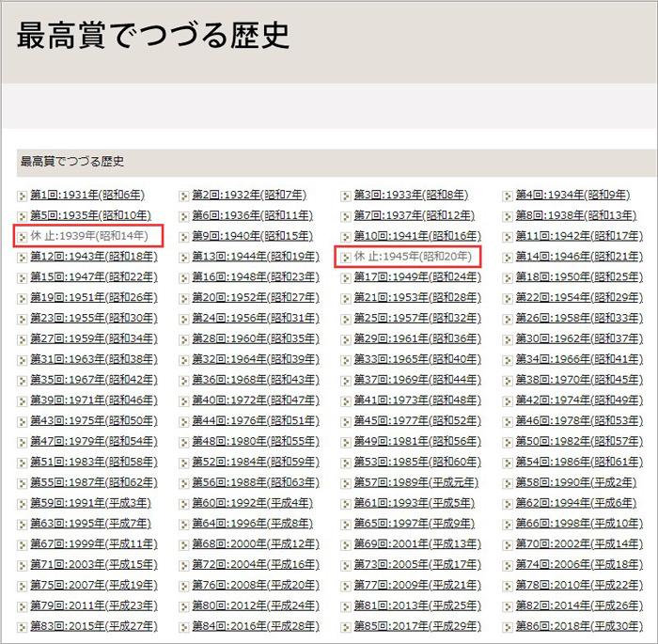Click bullet icon beside 第33回:1965年
Viewport: 658px width, 644px height.
pyautogui.click(x=346, y=361)
